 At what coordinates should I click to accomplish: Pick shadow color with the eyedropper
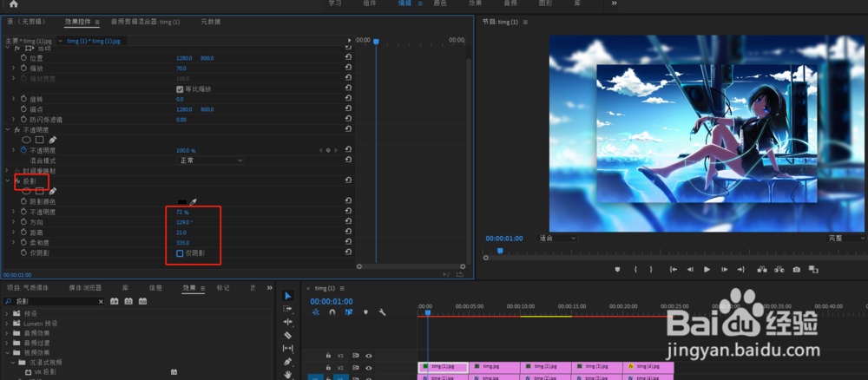[194, 202]
